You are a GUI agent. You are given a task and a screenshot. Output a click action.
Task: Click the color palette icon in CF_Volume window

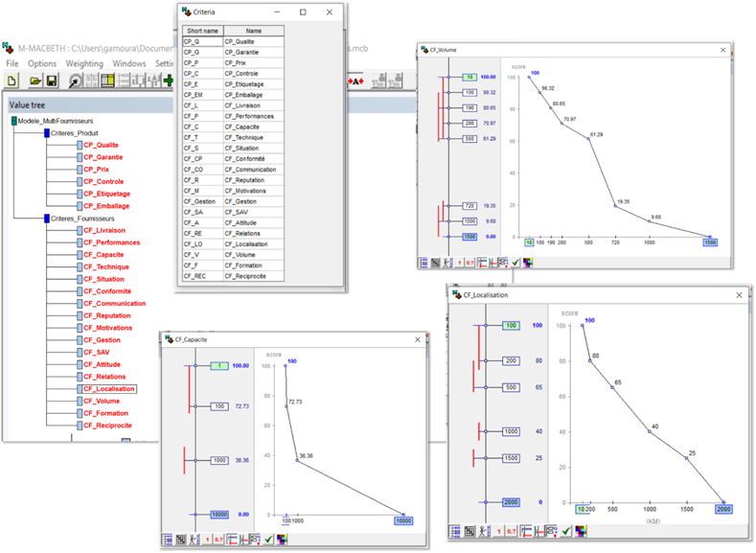point(528,263)
